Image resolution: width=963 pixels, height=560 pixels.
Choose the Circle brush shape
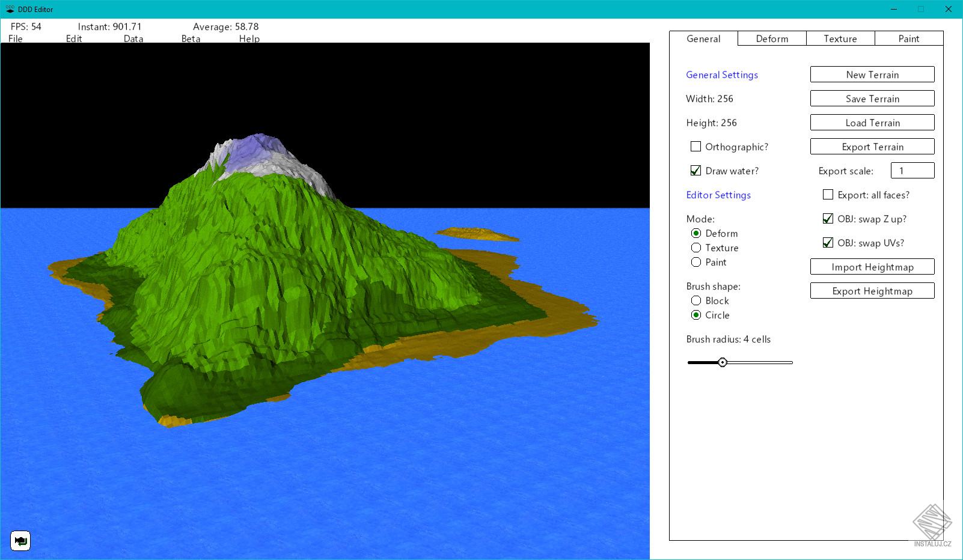point(695,315)
